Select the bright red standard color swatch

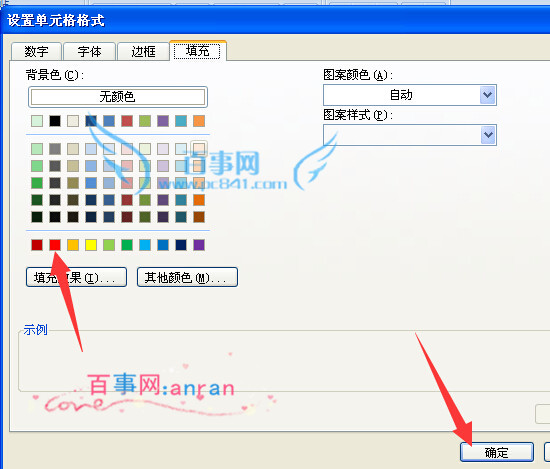point(55,244)
